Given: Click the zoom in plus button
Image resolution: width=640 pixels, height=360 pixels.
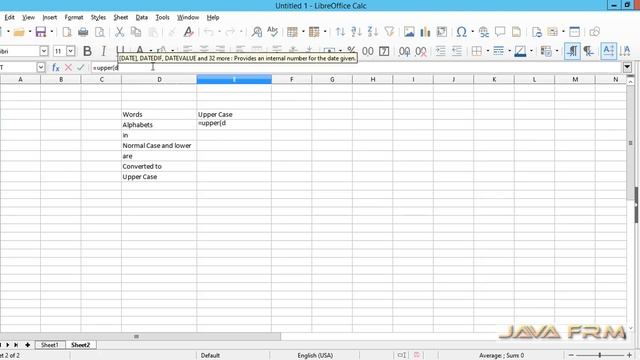Looking at the screenshot, I should [x=629, y=355].
